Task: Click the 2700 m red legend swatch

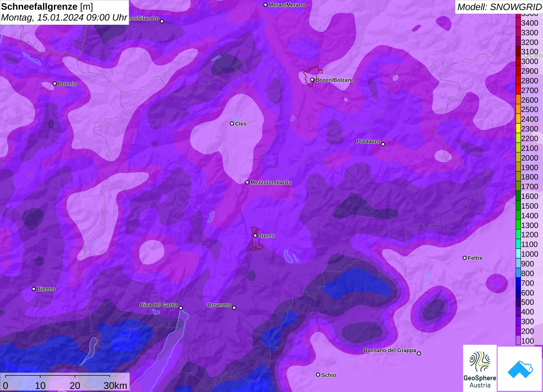Action: tap(518, 90)
